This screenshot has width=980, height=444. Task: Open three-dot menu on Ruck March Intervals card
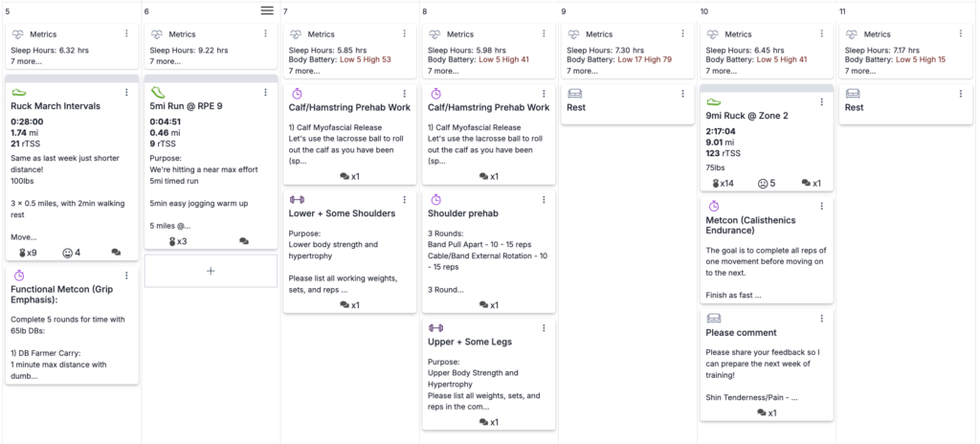click(126, 93)
